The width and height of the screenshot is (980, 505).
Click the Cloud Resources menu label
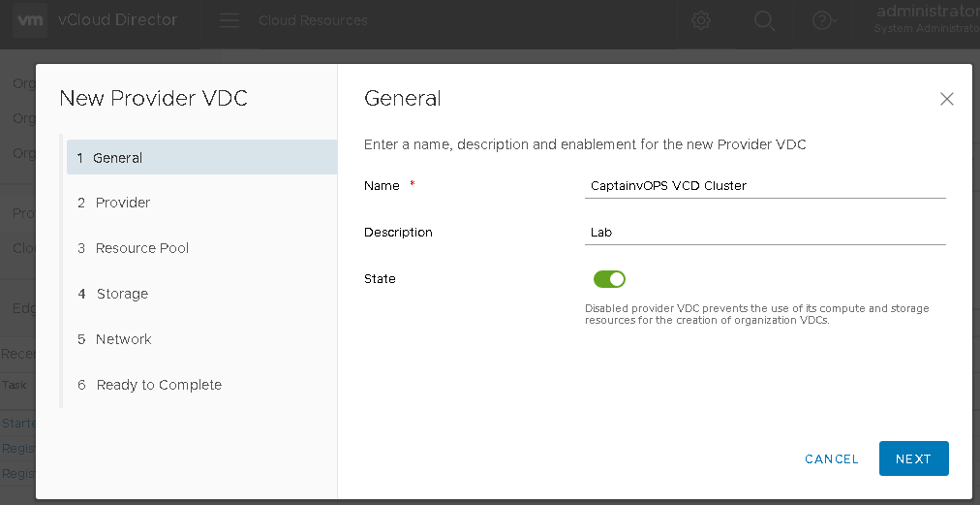[x=313, y=20]
